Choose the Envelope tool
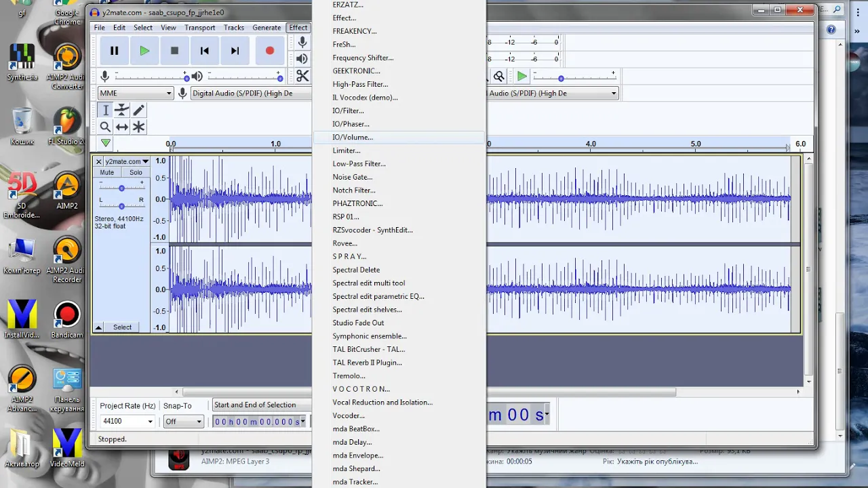The height and width of the screenshot is (488, 868). [122, 110]
